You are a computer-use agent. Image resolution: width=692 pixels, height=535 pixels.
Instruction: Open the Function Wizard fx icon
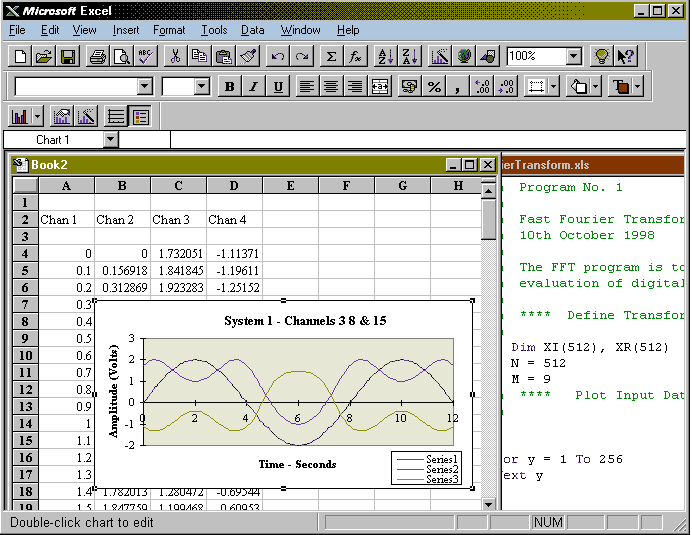[x=355, y=57]
